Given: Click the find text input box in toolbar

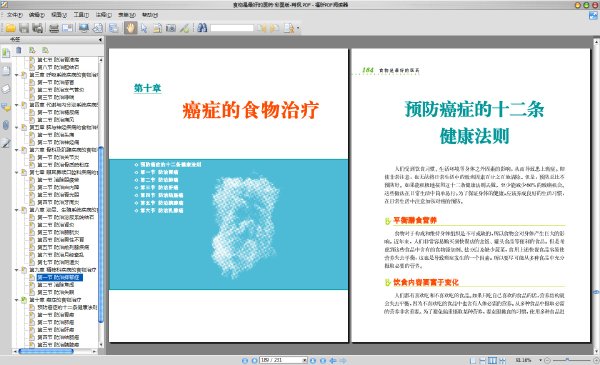Looking at the screenshot, I should point(232,28).
